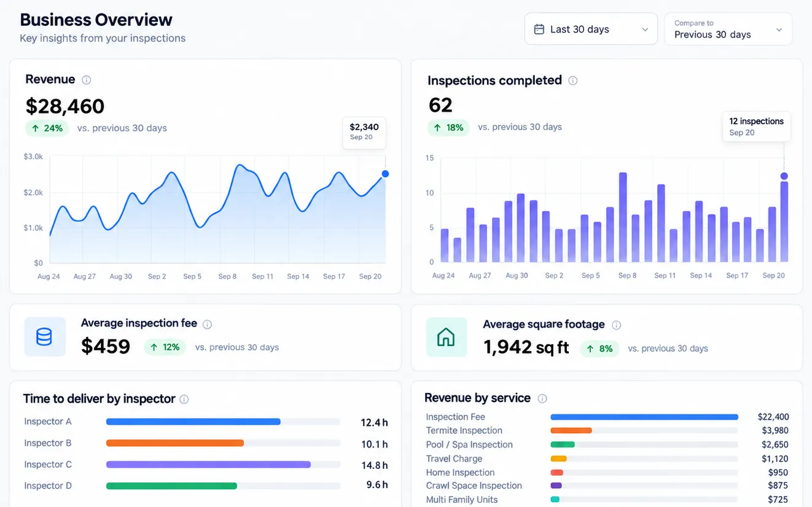Click the 62 inspections completed count
Screen dimensions: 812x507
coord(440,105)
